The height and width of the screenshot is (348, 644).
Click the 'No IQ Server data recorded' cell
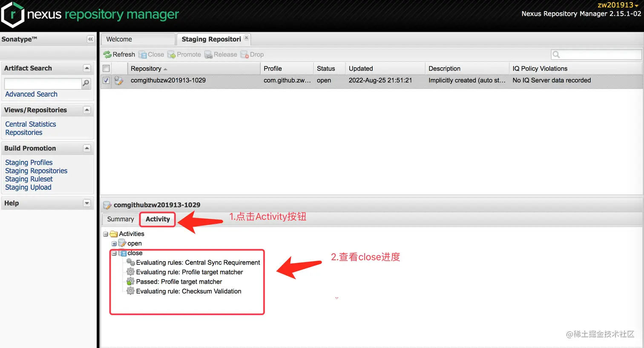tap(552, 80)
